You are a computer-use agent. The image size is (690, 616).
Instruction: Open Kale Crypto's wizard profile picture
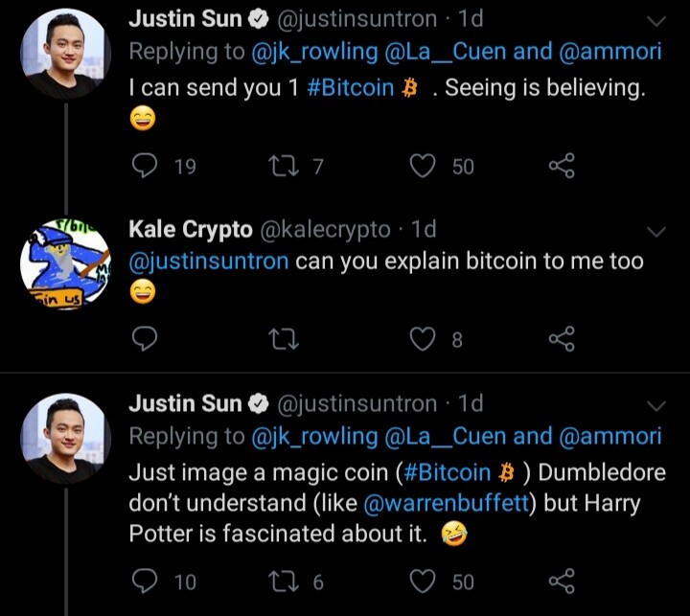(65, 264)
